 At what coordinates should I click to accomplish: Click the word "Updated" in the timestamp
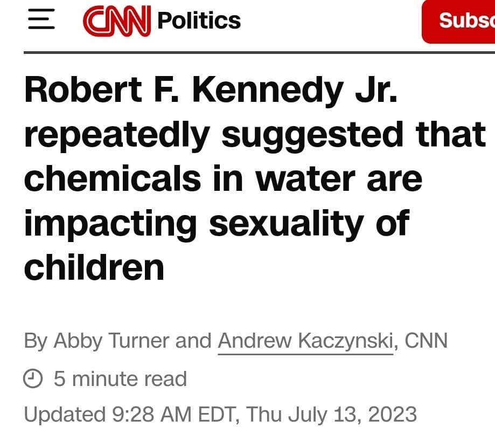coord(65,415)
